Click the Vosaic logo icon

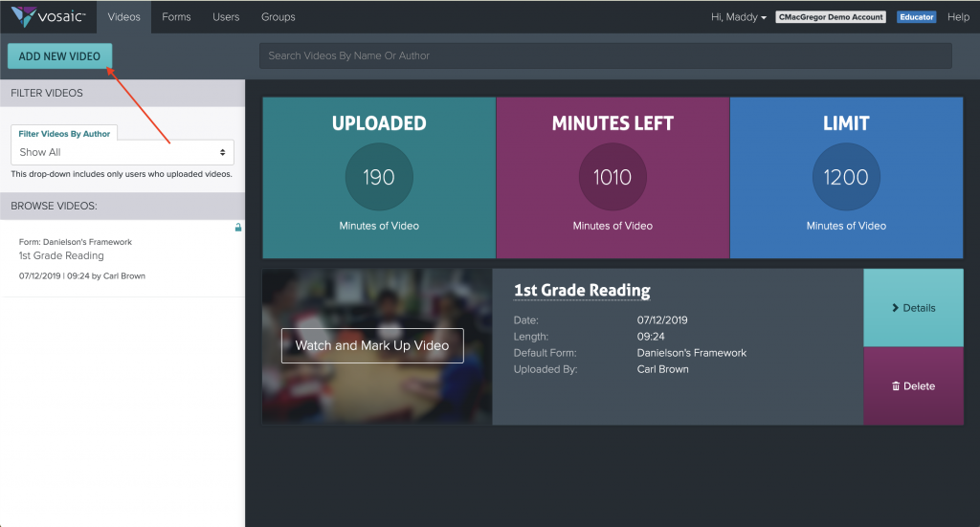click(24, 17)
